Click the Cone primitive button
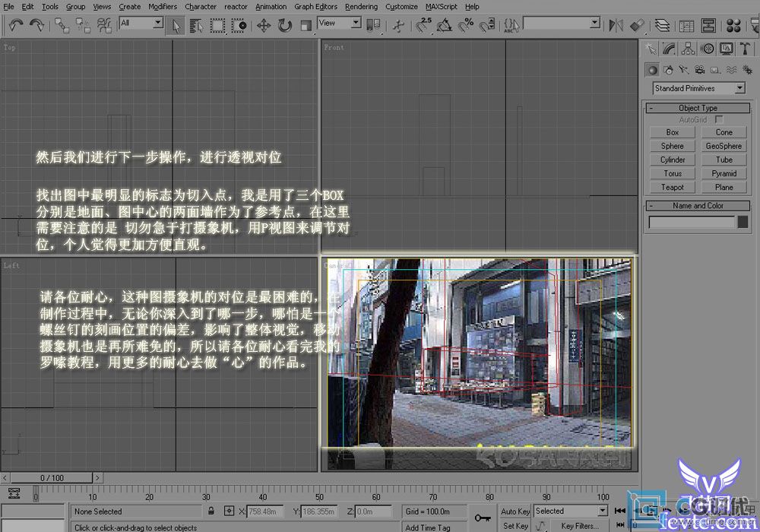Screen dimensions: 760x532 click(724, 132)
